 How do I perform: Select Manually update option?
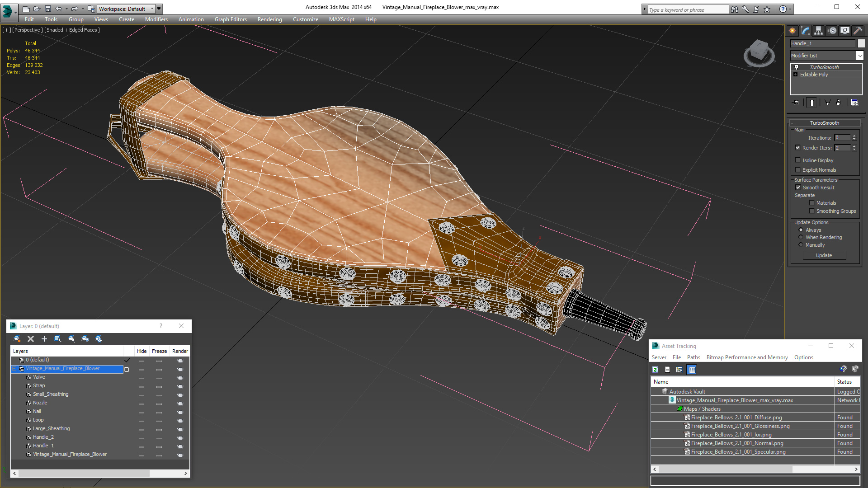(801, 245)
